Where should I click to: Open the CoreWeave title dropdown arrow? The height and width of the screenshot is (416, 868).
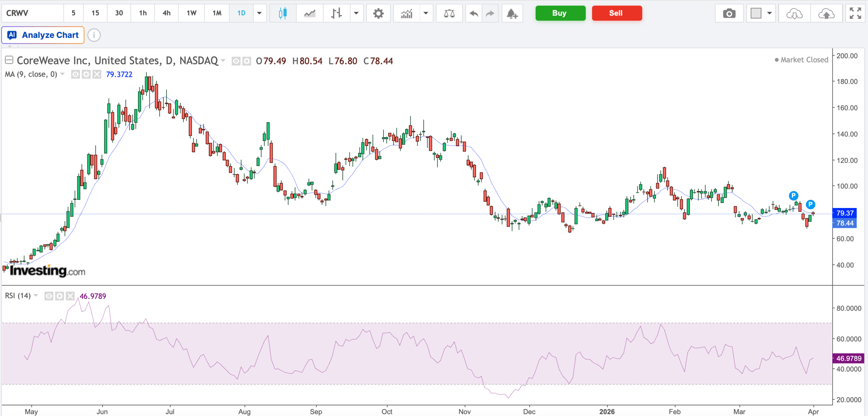click(x=223, y=61)
